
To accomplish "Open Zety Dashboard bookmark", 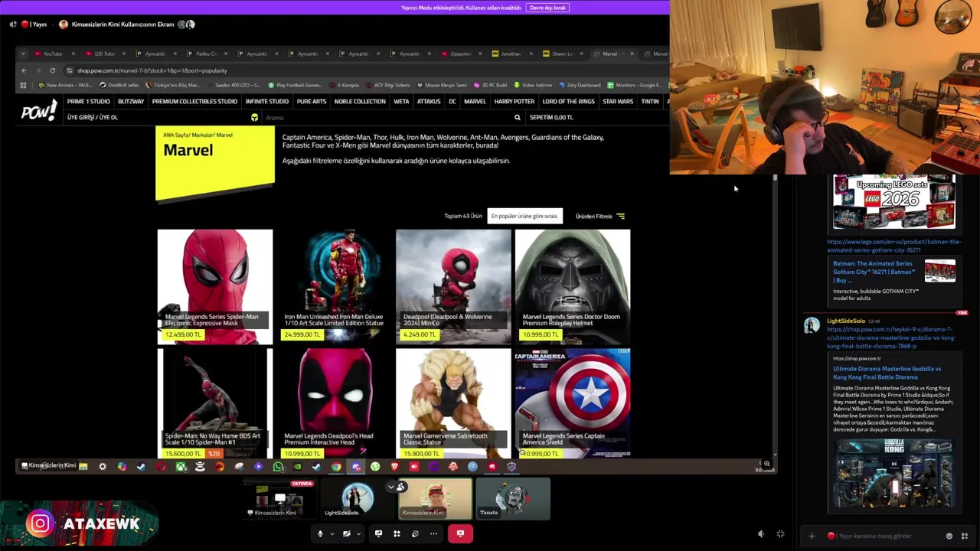I will 580,85.
